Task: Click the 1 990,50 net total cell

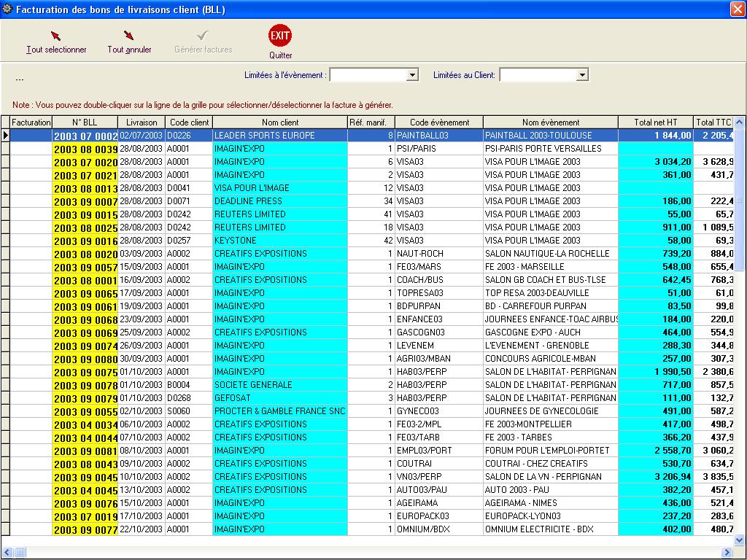Action: (656, 371)
